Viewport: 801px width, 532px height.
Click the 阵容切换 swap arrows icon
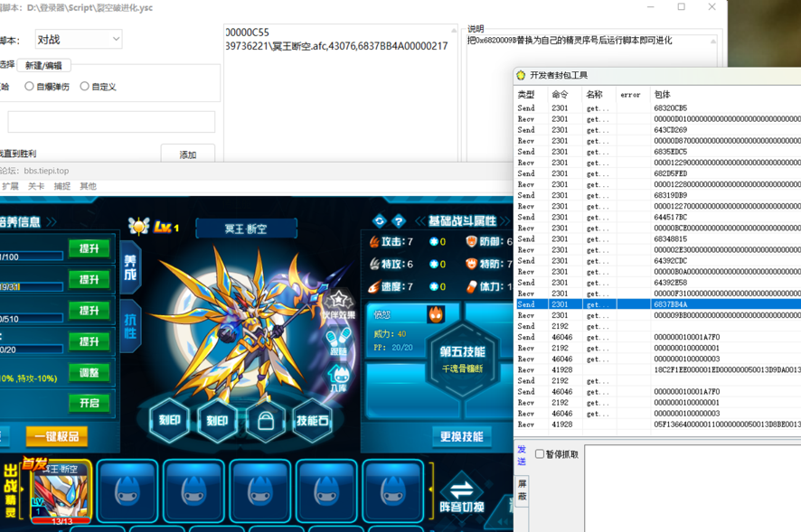[462, 490]
